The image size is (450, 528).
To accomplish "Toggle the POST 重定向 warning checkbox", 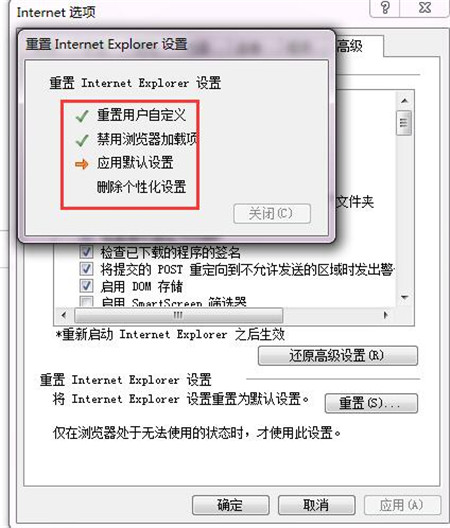I will (86, 269).
